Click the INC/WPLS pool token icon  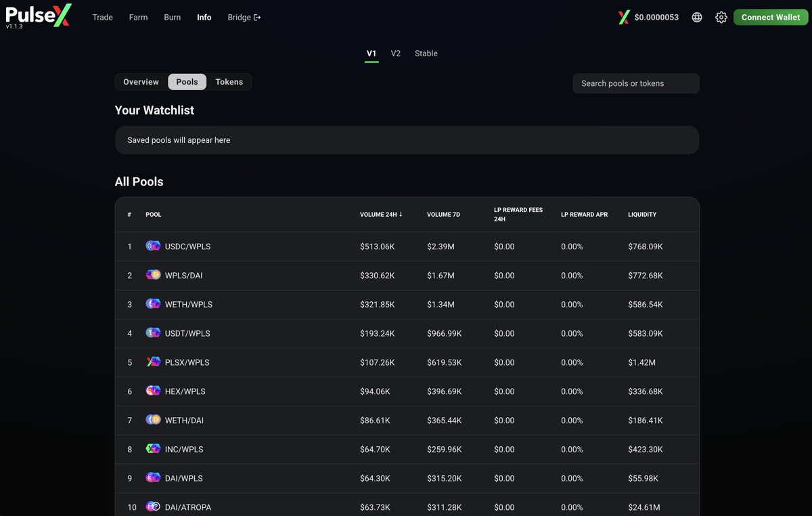[x=153, y=449]
